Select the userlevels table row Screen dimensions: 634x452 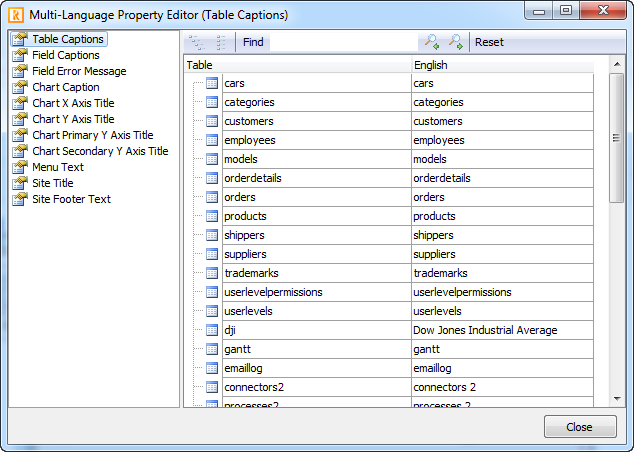tap(317, 311)
